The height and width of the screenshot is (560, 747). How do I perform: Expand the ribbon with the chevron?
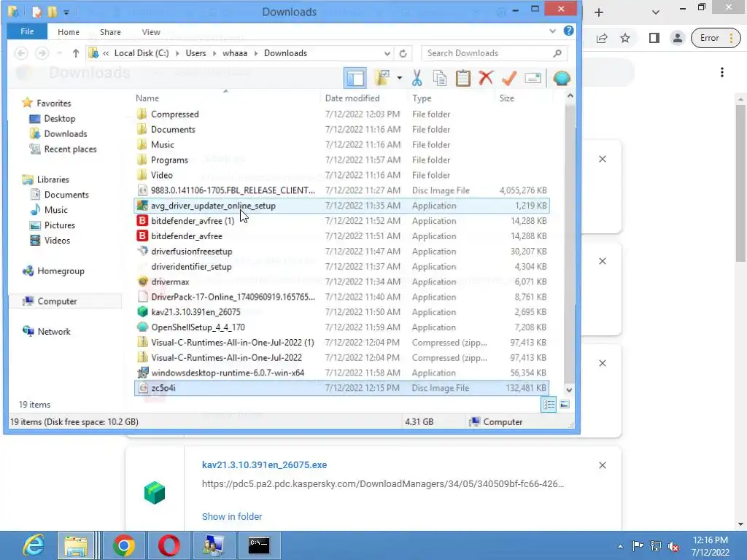click(553, 31)
